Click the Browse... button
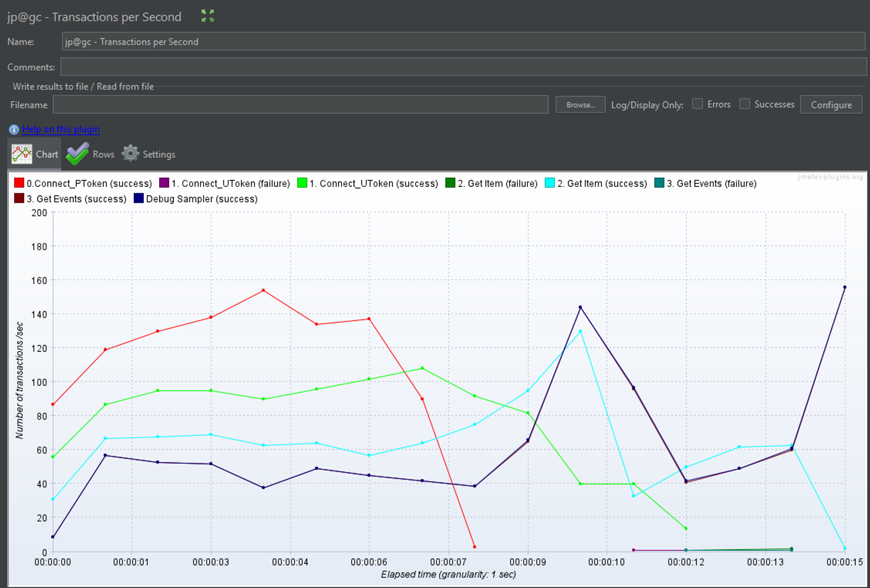Viewport: 870px width, 588px height. click(x=581, y=105)
